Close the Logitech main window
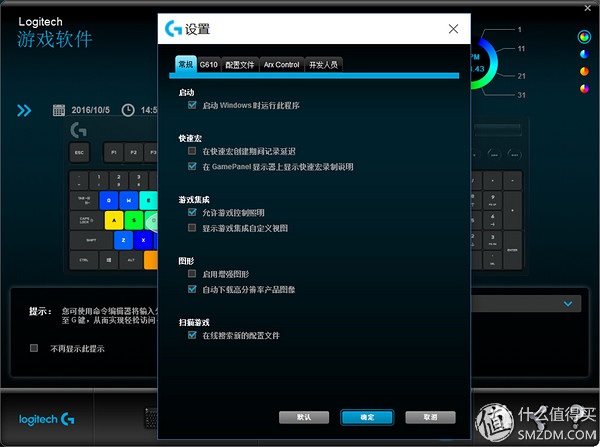 588,8
